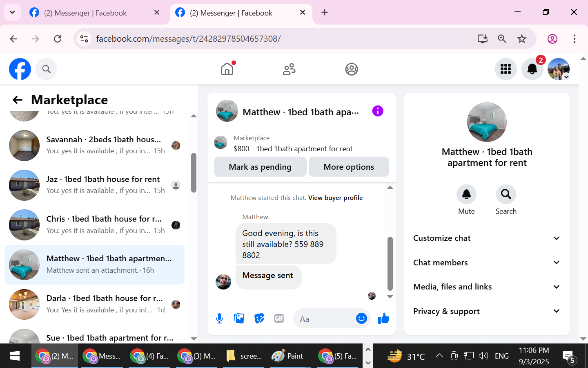The width and height of the screenshot is (588, 368).
Task: Open the Groups icon in top navigation
Action: point(352,69)
